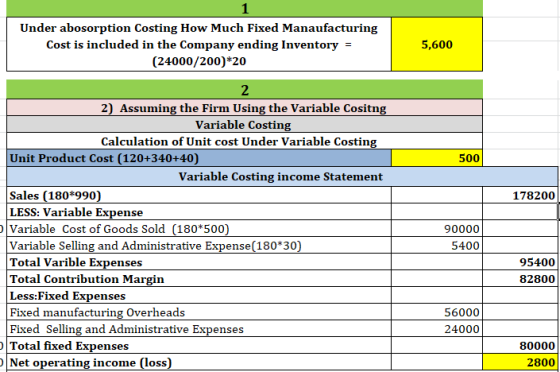Select the value 5400
The height and width of the screenshot is (372, 560).
click(x=437, y=245)
